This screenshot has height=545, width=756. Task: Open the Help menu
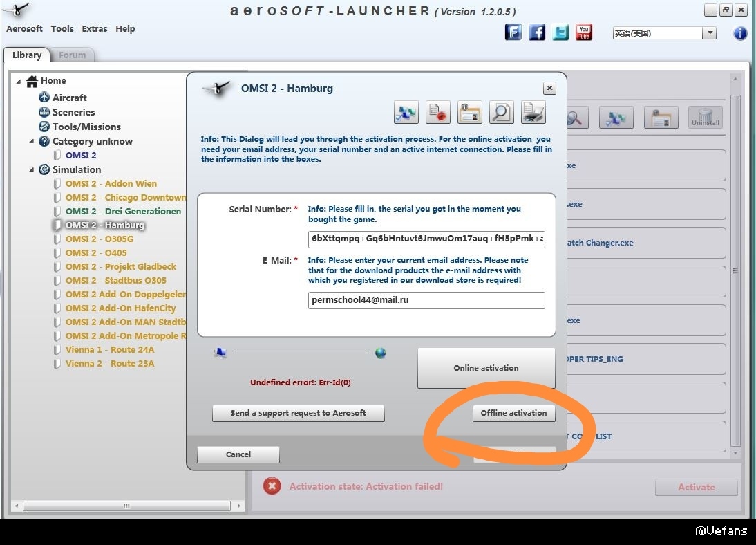point(125,28)
